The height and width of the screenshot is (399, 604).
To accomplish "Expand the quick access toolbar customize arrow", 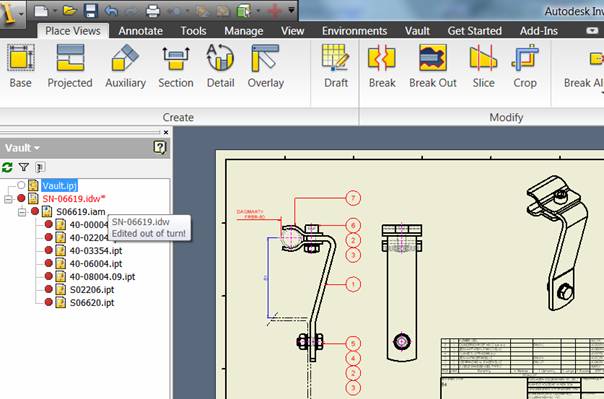I will 292,10.
